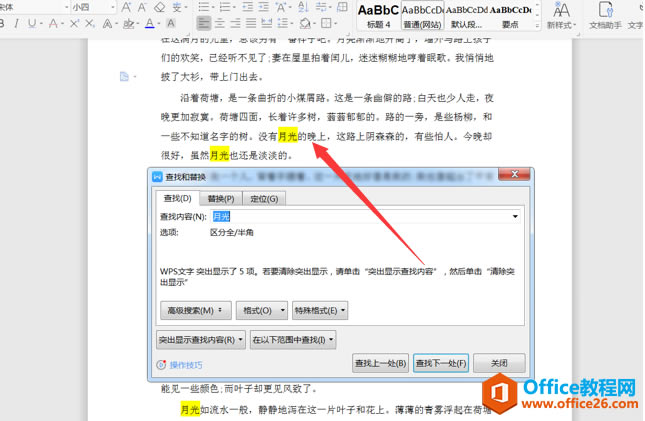Open font size dropdown arrow

[x=113, y=7]
